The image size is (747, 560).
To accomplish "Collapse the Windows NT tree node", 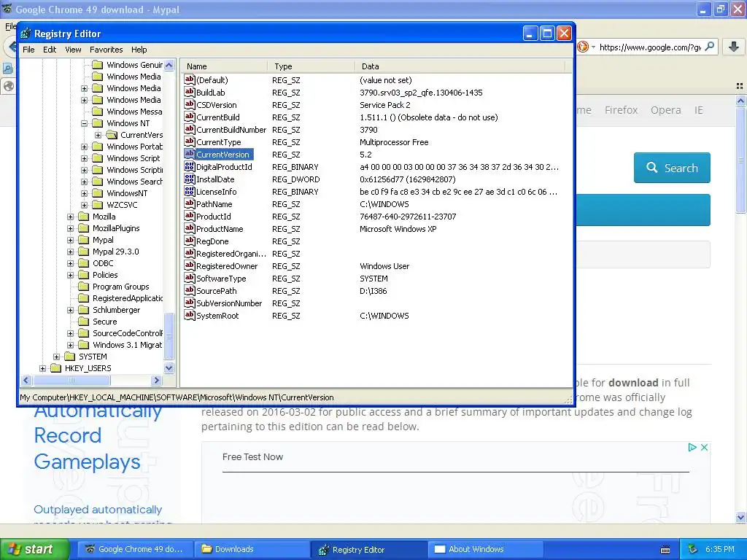I will click(85, 123).
